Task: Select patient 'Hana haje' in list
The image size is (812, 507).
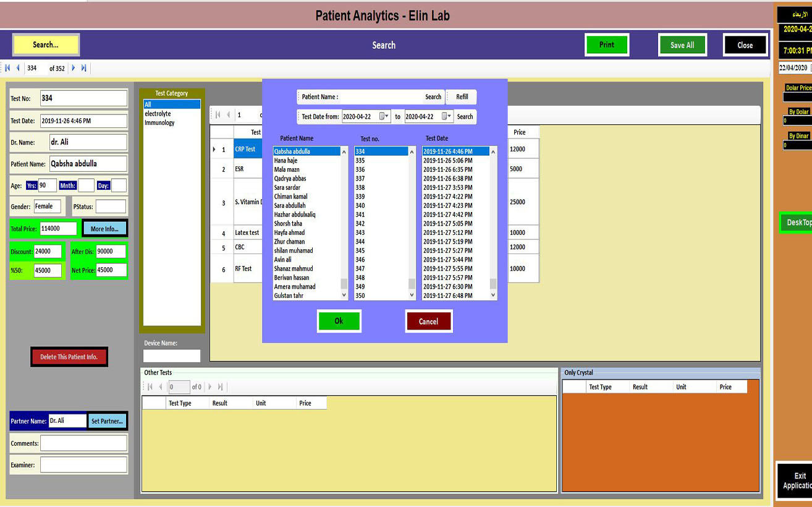Action: click(x=307, y=160)
